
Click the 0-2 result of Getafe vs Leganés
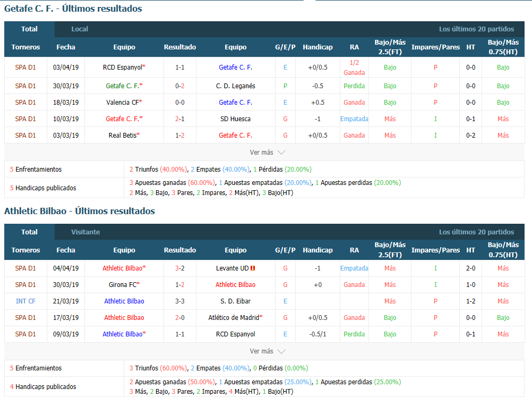point(180,86)
